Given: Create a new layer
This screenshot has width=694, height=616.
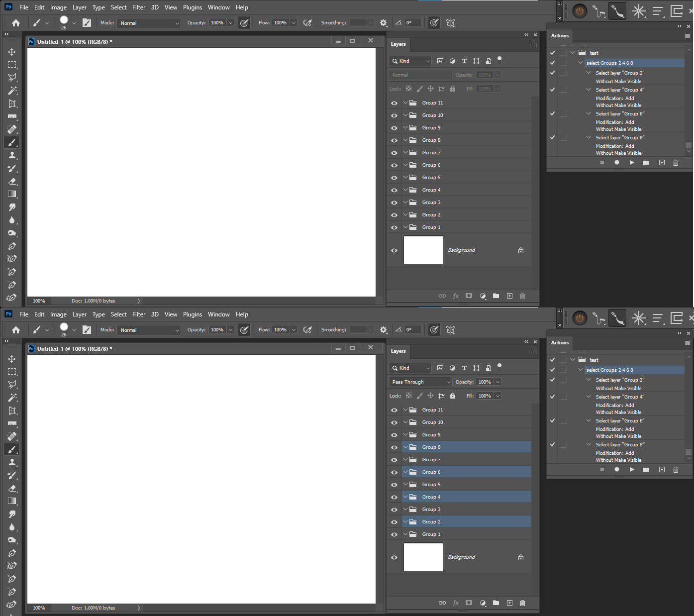Looking at the screenshot, I should pos(509,296).
